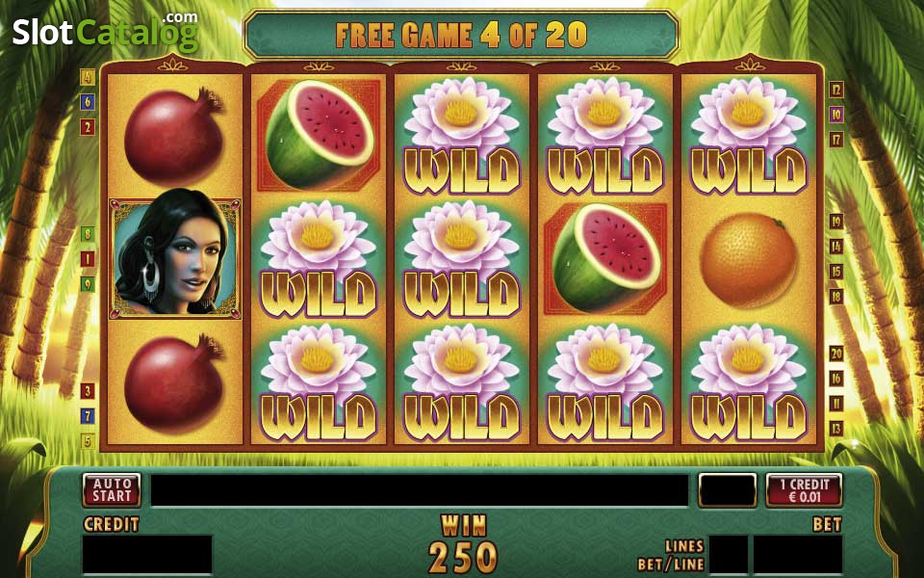Select payline marker number 5 on left
This screenshot has width=924, height=578.
tap(88, 441)
